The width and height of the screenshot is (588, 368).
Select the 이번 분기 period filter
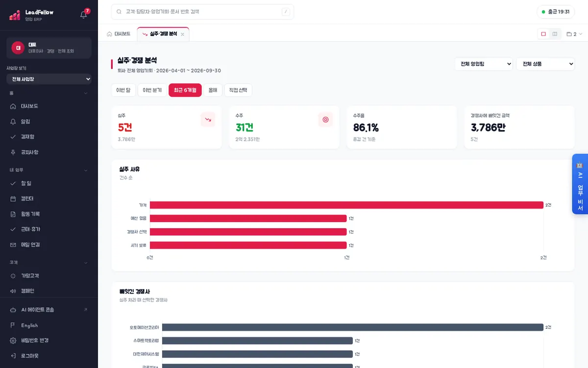(x=152, y=90)
